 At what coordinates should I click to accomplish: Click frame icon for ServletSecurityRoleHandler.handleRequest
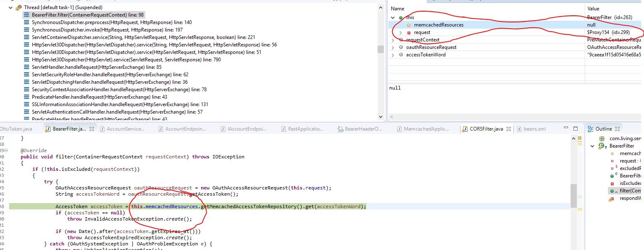[27, 75]
